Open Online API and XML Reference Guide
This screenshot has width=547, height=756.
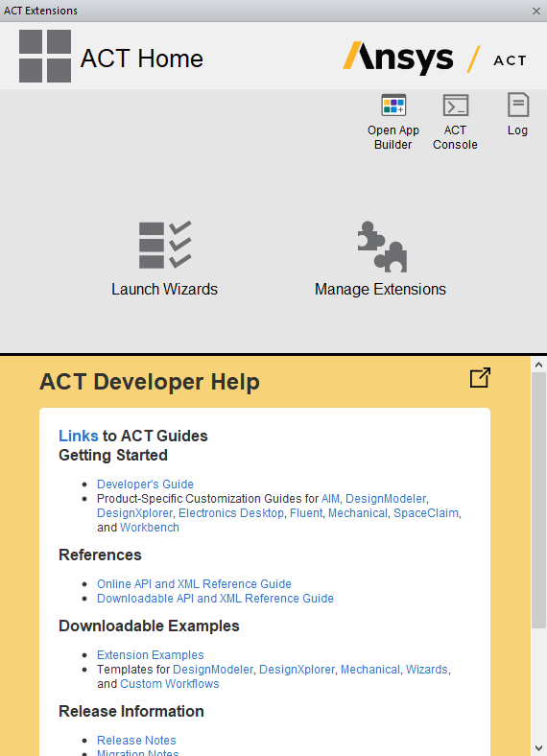[195, 584]
